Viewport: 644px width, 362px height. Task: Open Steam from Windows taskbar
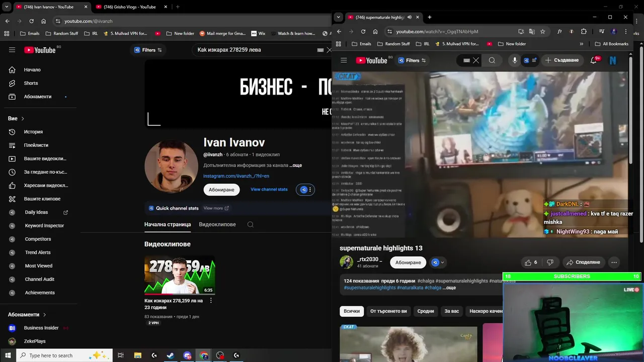click(x=171, y=355)
